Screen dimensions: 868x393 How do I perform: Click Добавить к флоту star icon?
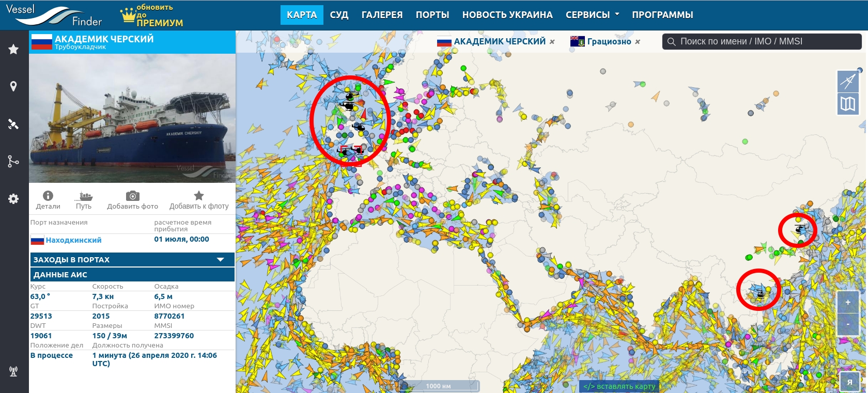pyautogui.click(x=199, y=196)
